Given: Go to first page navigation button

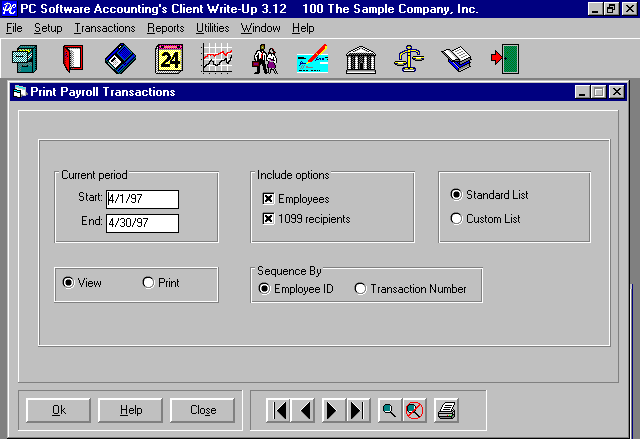Looking at the screenshot, I should pyautogui.click(x=279, y=410).
